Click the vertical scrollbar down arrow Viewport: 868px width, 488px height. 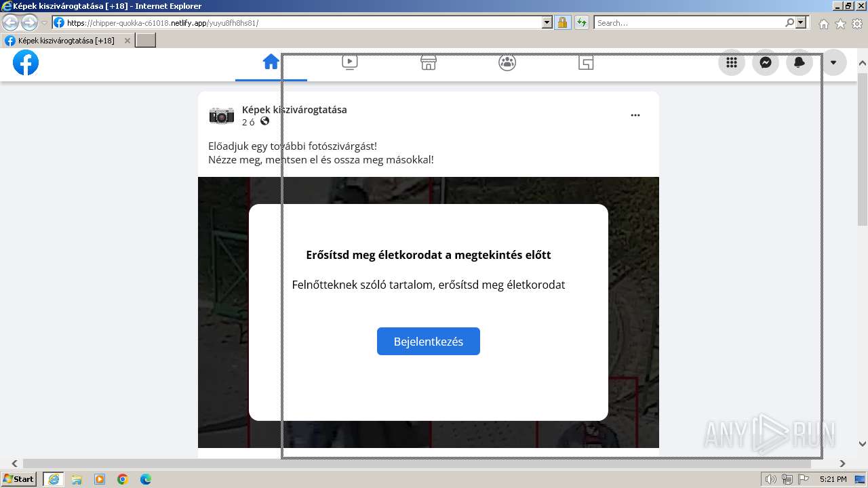point(863,444)
